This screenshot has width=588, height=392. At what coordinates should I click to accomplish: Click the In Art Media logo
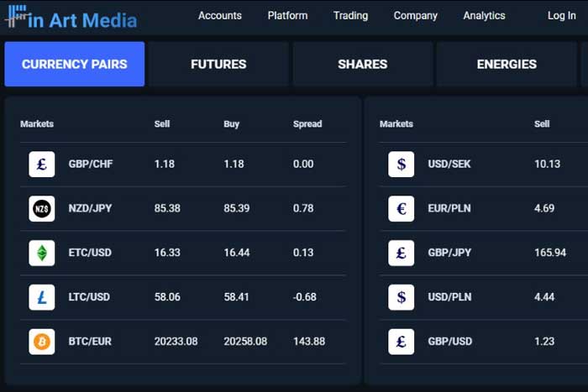click(70, 18)
